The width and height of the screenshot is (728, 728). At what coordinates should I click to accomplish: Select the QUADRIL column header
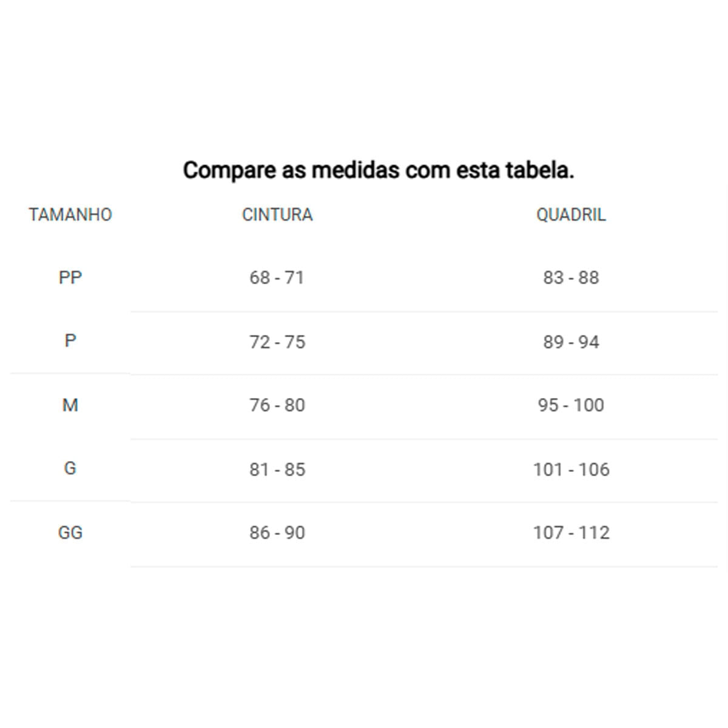[x=571, y=215]
